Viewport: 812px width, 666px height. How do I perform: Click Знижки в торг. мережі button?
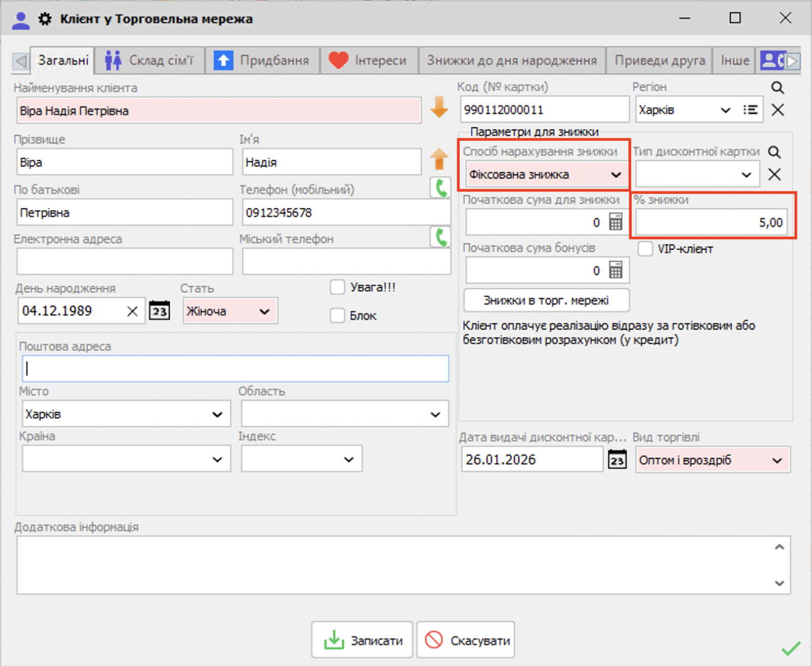[x=546, y=300]
